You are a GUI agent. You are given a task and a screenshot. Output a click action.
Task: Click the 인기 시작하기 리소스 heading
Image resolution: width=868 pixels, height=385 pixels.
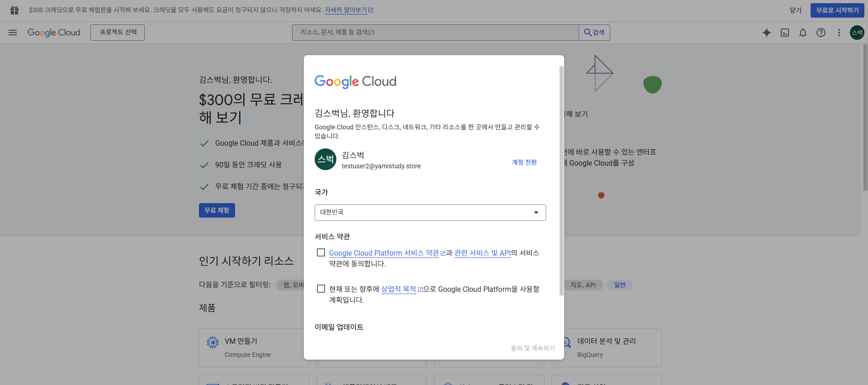(246, 261)
